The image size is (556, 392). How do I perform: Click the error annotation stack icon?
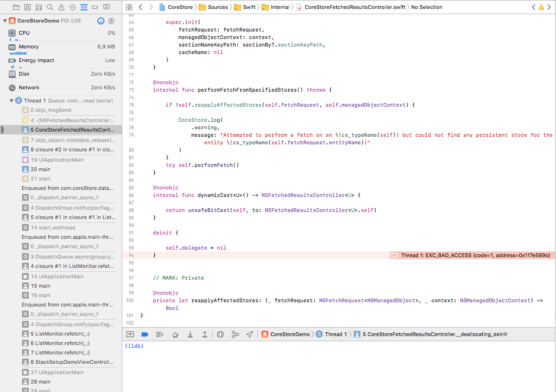click(394, 255)
